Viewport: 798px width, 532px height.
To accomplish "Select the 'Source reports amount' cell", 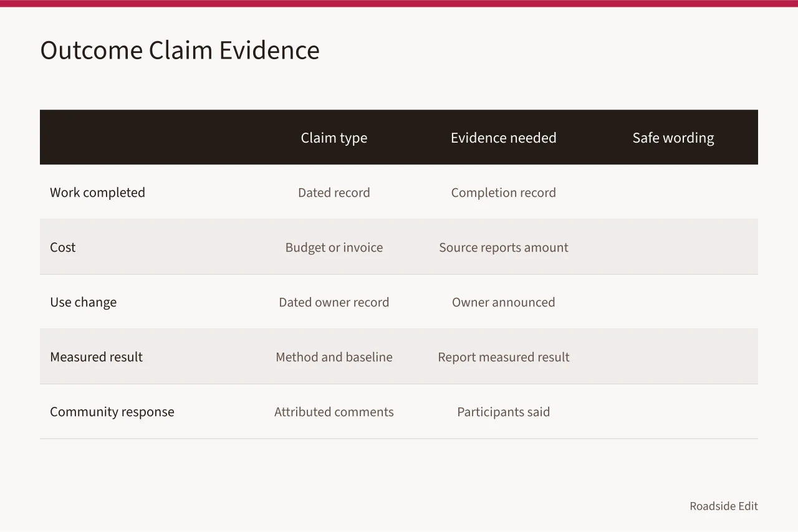I will 504,247.
